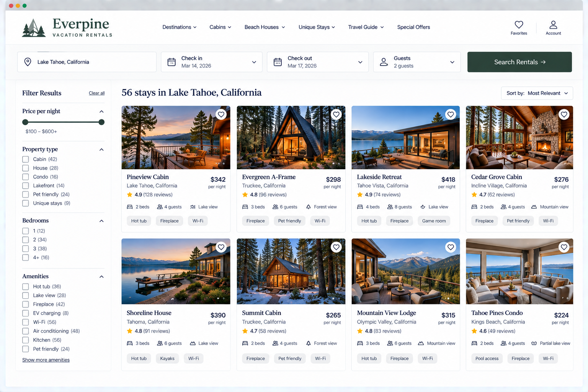The height and width of the screenshot is (392, 588).
Task: Open the Account profile icon
Action: tap(553, 25)
